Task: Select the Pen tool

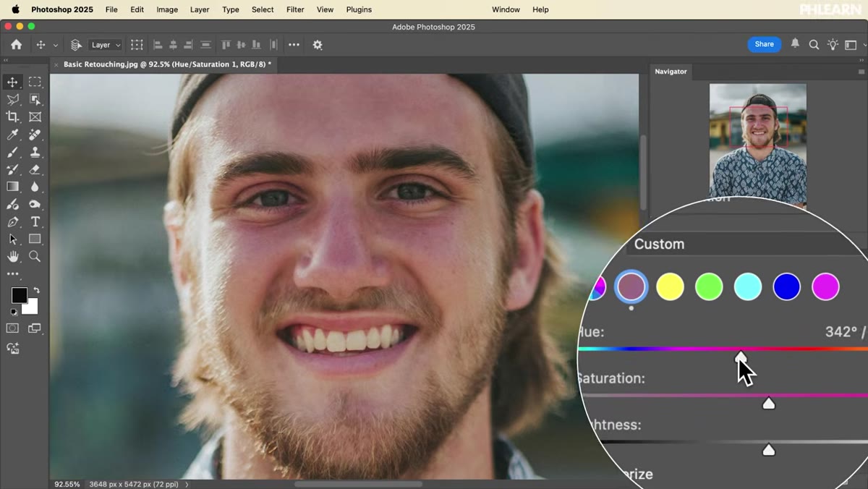Action: 12,221
